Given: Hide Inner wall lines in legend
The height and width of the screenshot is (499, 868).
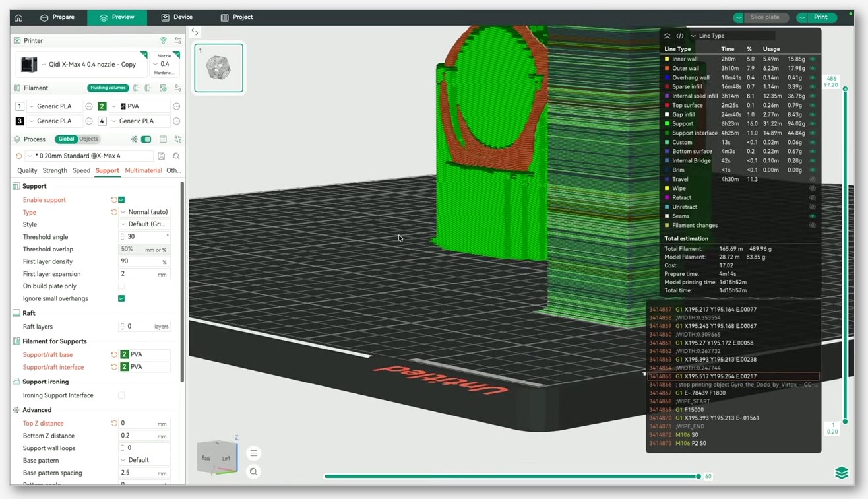Looking at the screenshot, I should click(x=813, y=59).
